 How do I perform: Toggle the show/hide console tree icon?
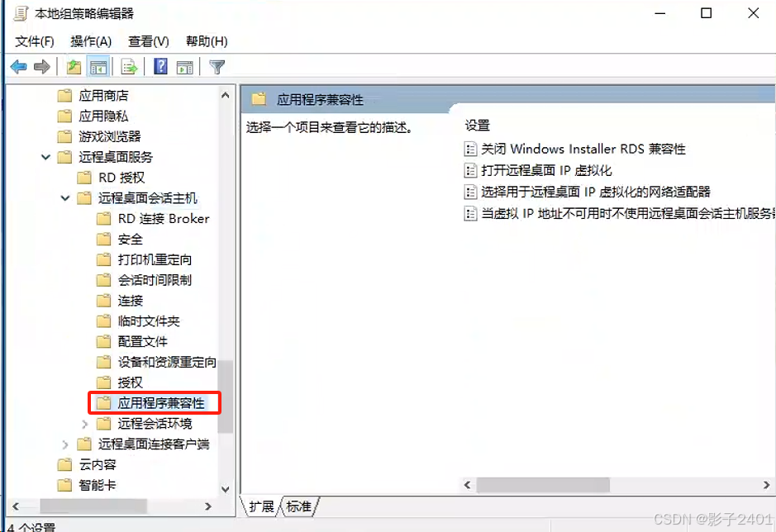[x=98, y=67]
